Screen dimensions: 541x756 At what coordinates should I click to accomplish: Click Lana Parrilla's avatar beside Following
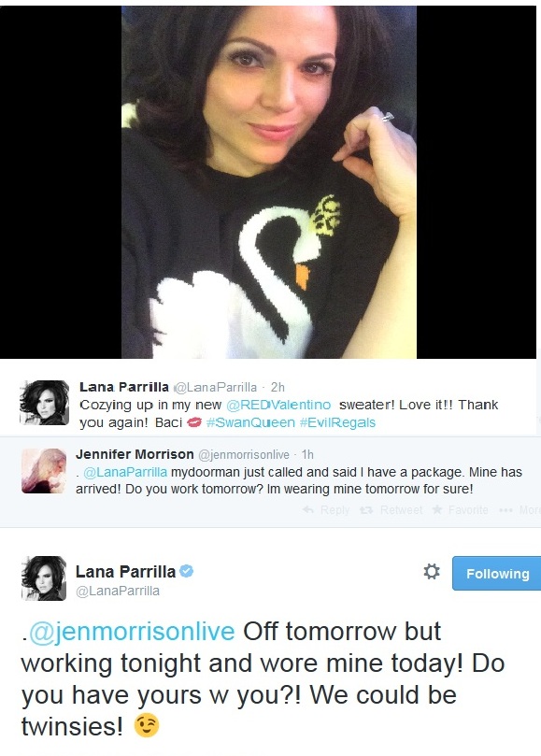(44, 578)
